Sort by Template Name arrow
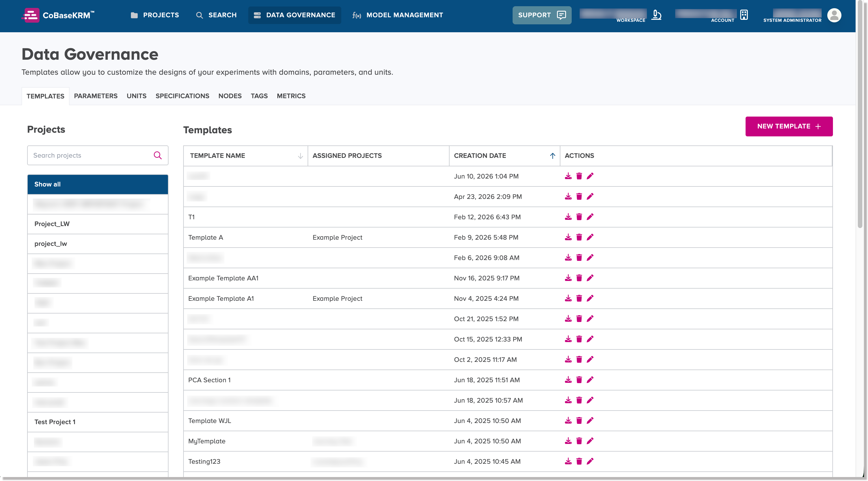The height and width of the screenshot is (481, 868). click(x=300, y=156)
